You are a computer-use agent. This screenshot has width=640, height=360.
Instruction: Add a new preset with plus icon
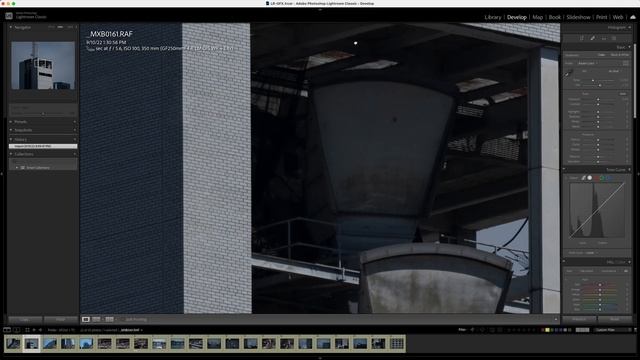coord(75,122)
